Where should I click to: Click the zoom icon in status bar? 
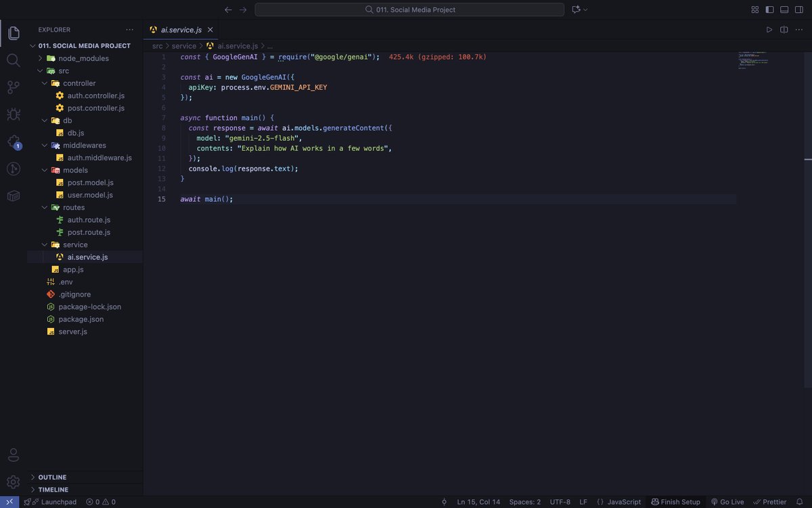(445, 502)
